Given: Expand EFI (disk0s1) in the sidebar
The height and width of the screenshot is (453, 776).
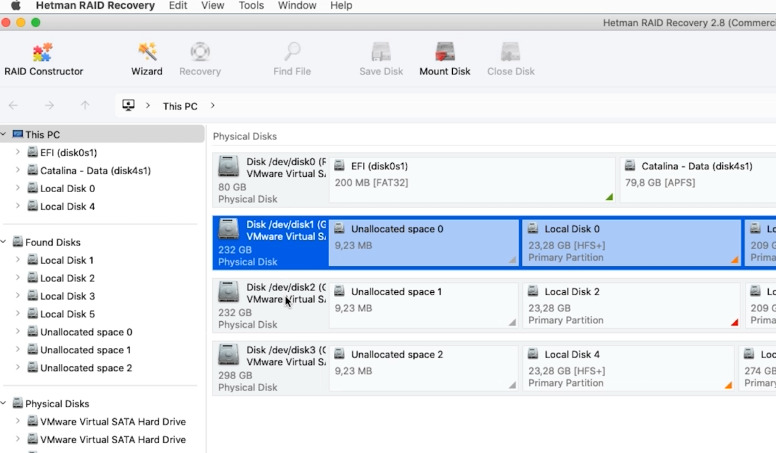Looking at the screenshot, I should [x=18, y=152].
